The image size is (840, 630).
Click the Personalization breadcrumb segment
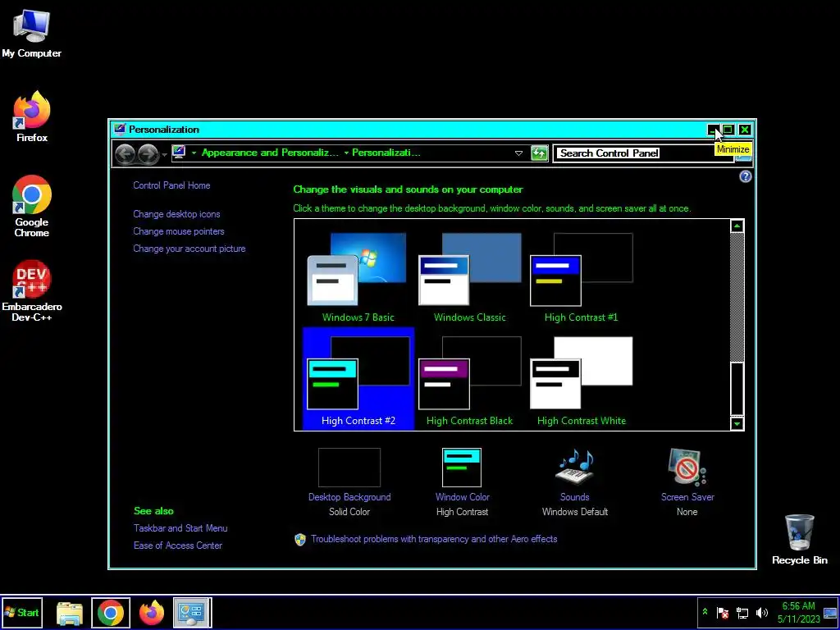pyautogui.click(x=386, y=153)
